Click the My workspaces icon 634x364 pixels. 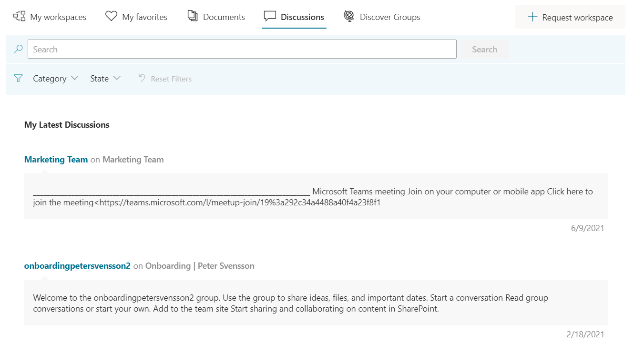(19, 17)
